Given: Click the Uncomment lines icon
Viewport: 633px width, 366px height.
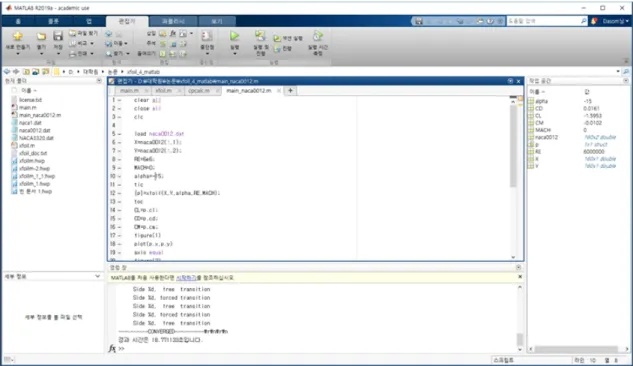Looking at the screenshot, I should 173,44.
